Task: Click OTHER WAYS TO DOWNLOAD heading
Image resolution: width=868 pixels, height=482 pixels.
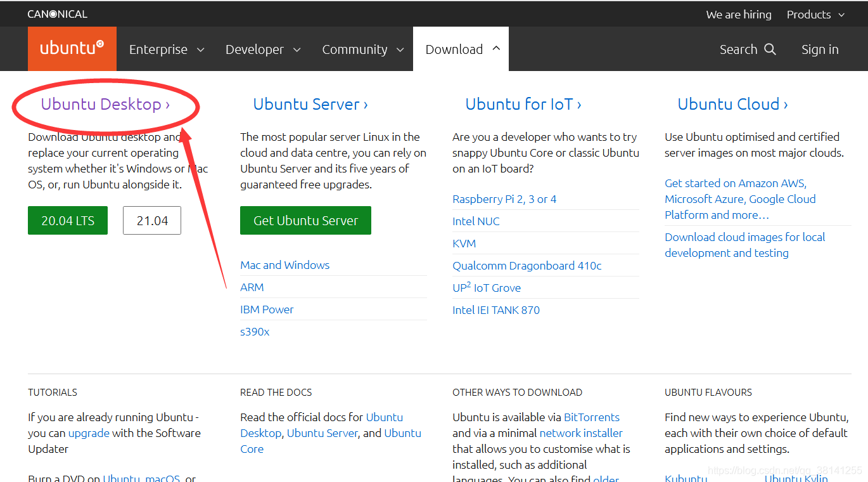Action: (518, 393)
